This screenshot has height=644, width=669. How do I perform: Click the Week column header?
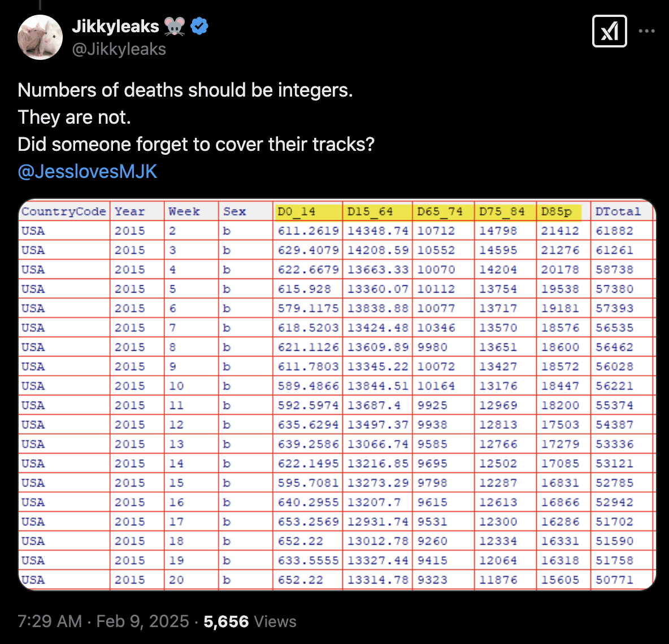point(184,211)
